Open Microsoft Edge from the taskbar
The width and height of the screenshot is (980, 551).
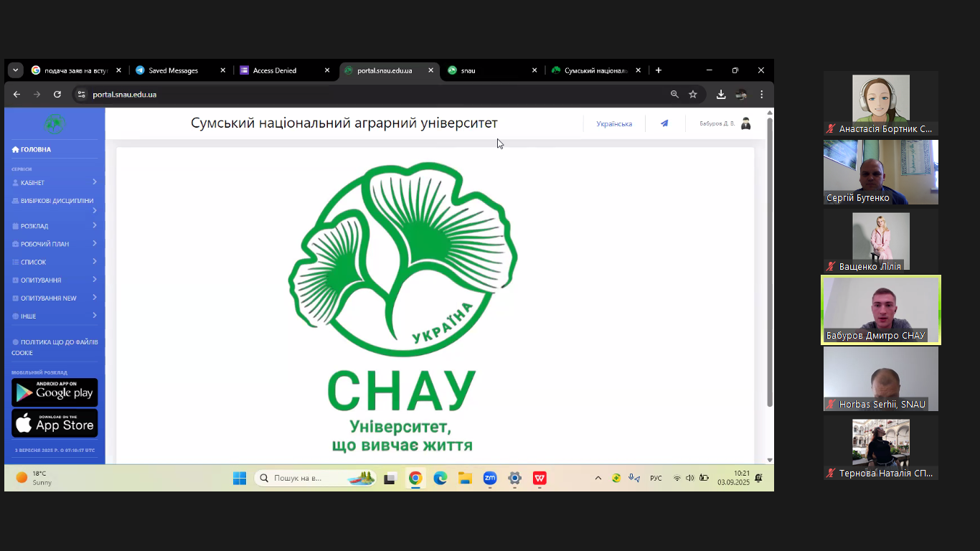[440, 478]
